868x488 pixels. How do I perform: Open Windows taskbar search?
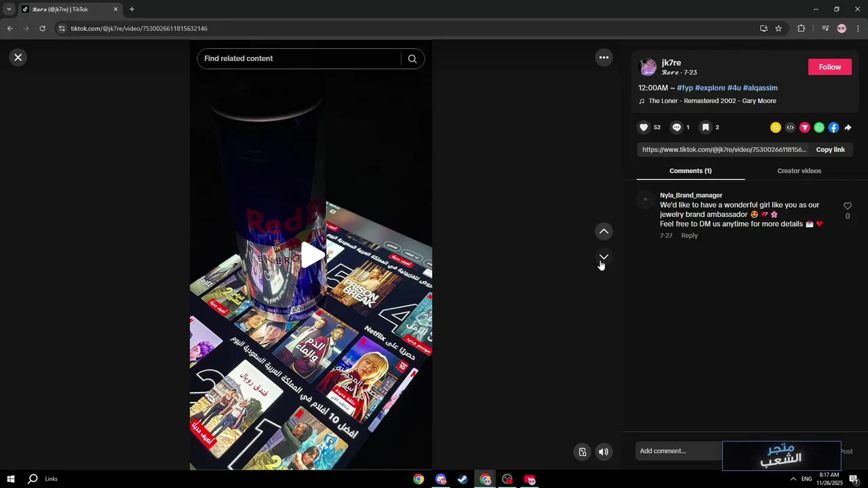tap(32, 479)
